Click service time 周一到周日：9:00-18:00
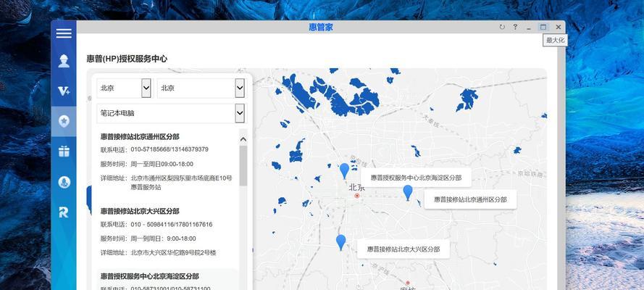644x290 pixels. [x=164, y=239]
